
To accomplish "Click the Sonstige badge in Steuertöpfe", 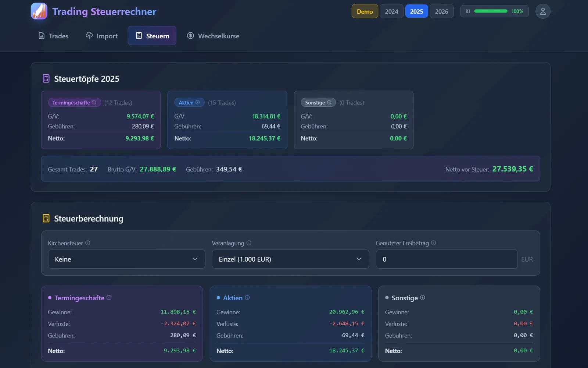I will pyautogui.click(x=318, y=102).
